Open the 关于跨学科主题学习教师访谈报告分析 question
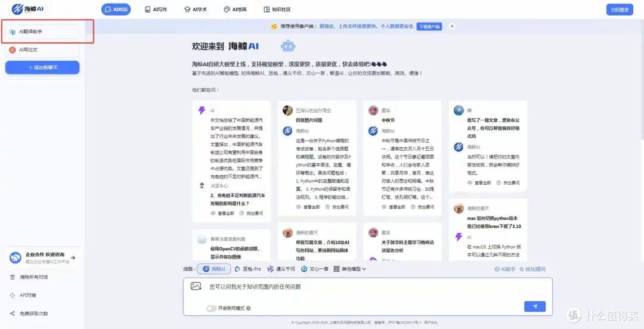This screenshot has width=644, height=329. (x=407, y=246)
